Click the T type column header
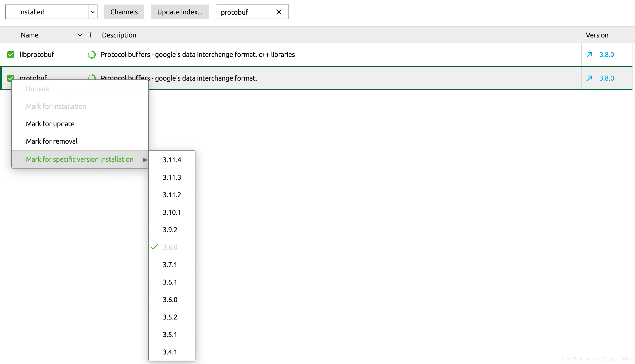The height and width of the screenshot is (364, 635). 90,35
